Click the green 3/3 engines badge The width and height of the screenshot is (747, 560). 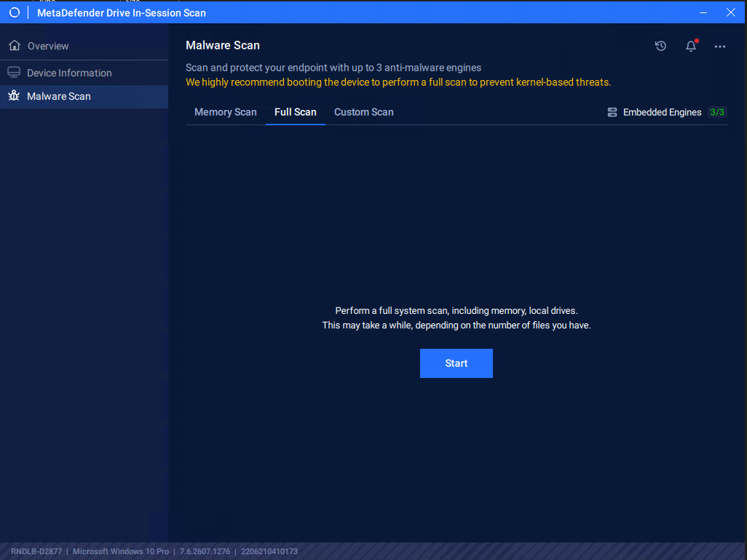(x=717, y=112)
